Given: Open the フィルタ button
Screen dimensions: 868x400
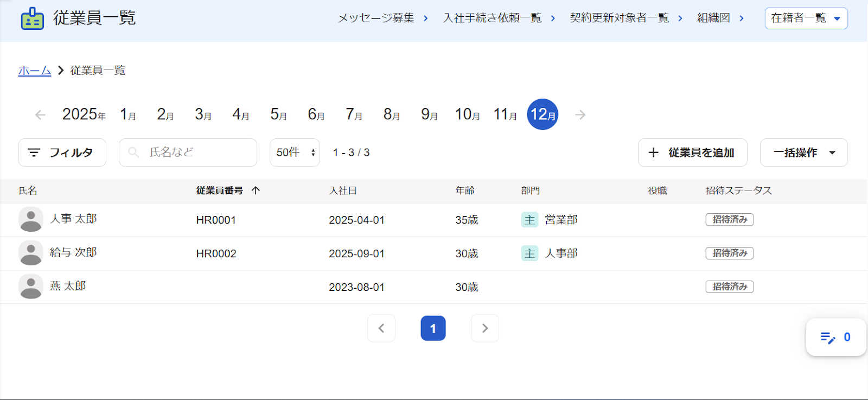Looking at the screenshot, I should [x=62, y=153].
